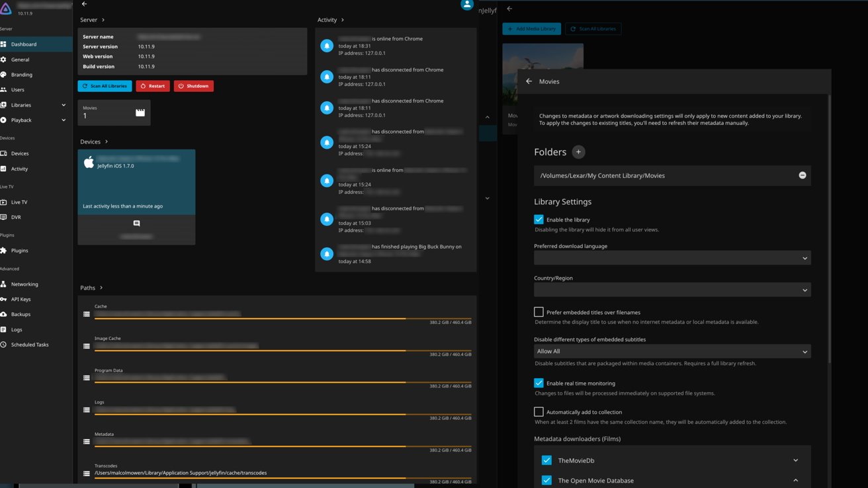Click the Plugins puzzle icon

3,251
